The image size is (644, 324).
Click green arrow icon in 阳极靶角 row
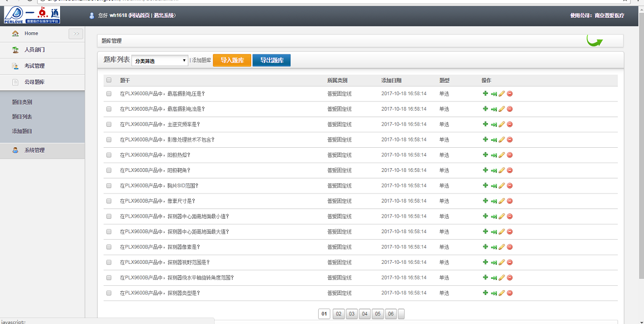(494, 170)
